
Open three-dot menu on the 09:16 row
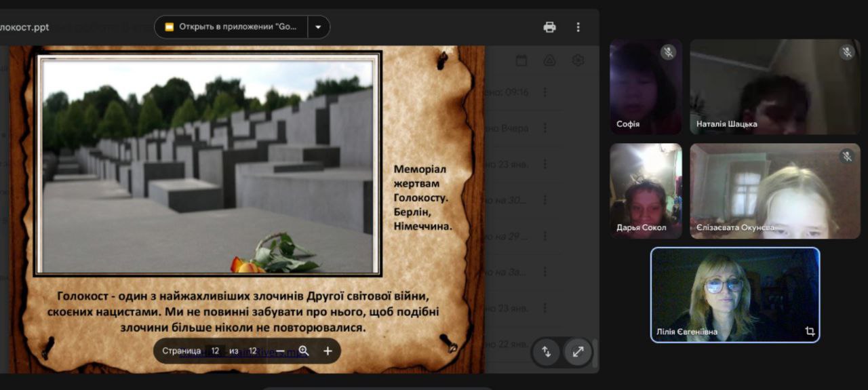click(x=544, y=92)
